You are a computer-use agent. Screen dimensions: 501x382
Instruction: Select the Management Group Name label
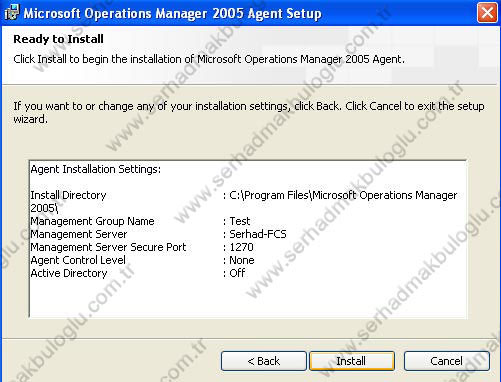[92, 221]
